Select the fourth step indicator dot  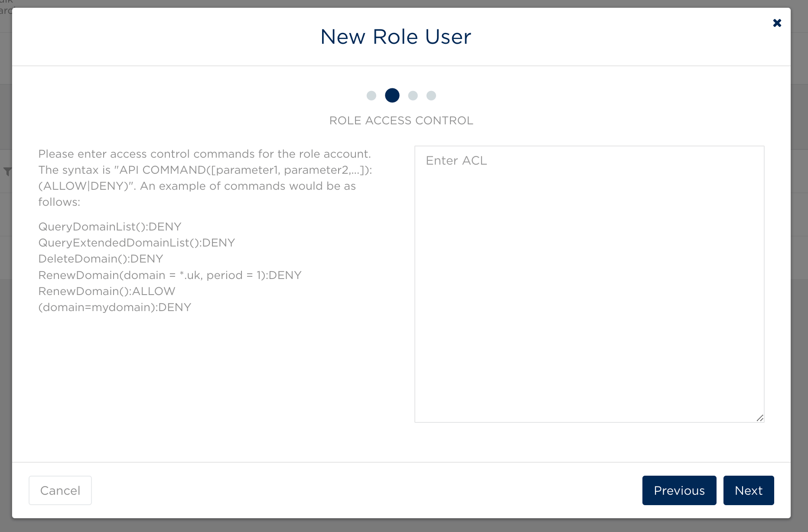[x=431, y=95]
